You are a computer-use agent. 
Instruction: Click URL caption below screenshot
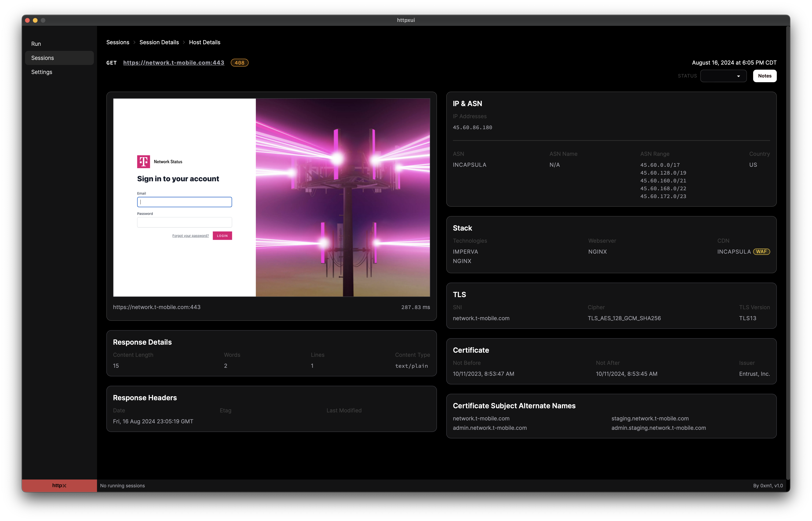click(x=156, y=307)
